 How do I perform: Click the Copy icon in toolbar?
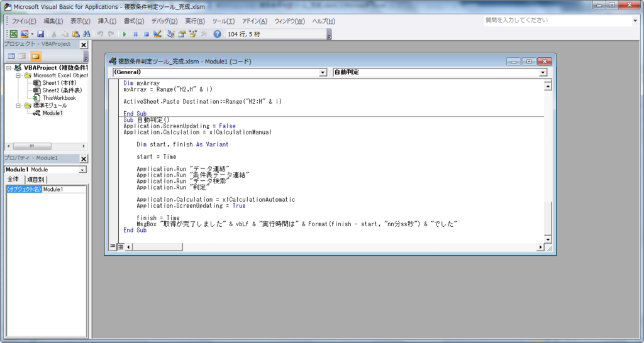tap(65, 34)
